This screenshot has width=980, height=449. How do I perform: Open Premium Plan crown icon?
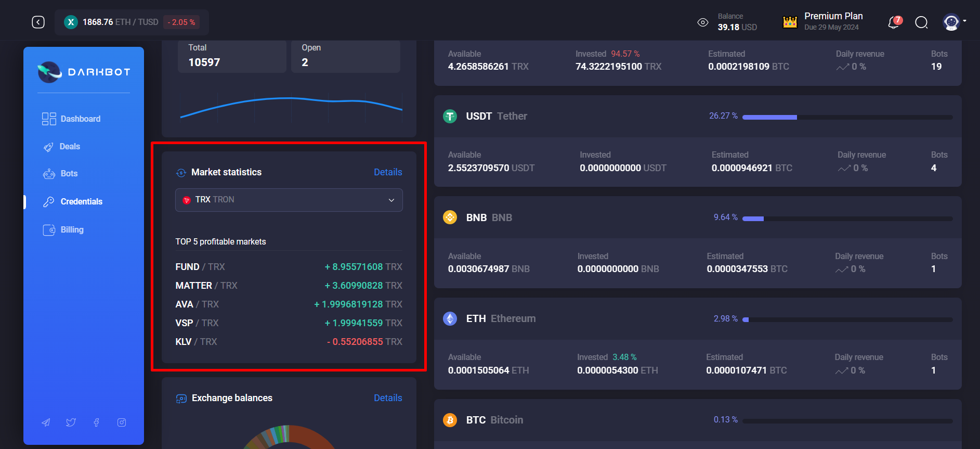(790, 22)
